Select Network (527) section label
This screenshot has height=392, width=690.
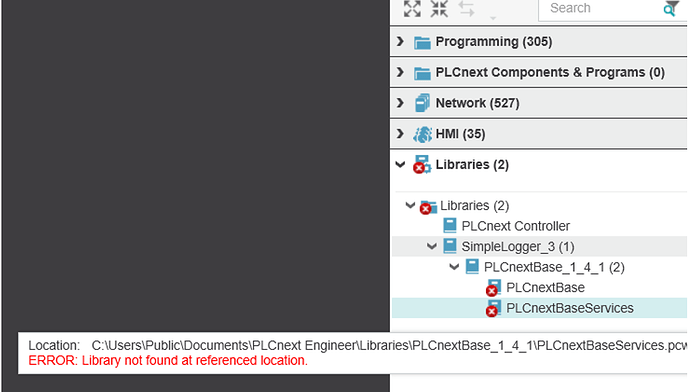(x=477, y=103)
